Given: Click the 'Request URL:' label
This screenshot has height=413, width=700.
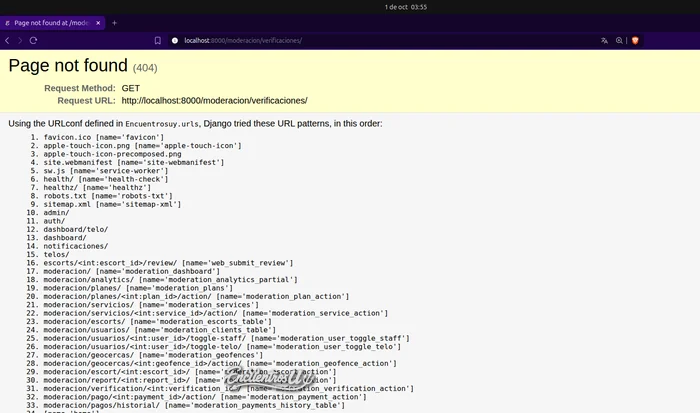Looking at the screenshot, I should coord(87,100).
